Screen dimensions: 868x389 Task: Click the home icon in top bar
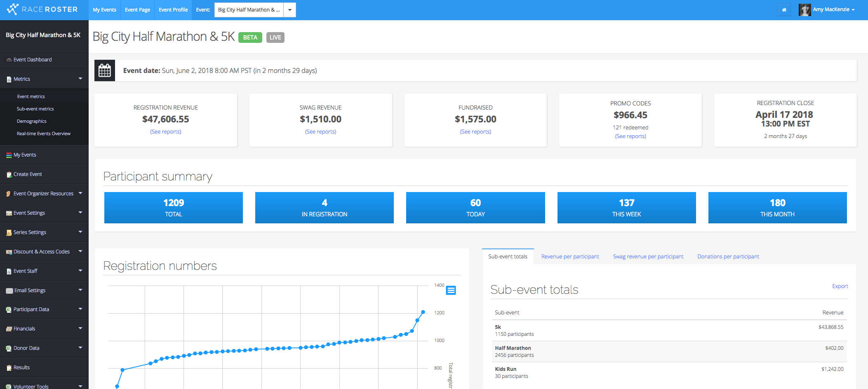[784, 10]
